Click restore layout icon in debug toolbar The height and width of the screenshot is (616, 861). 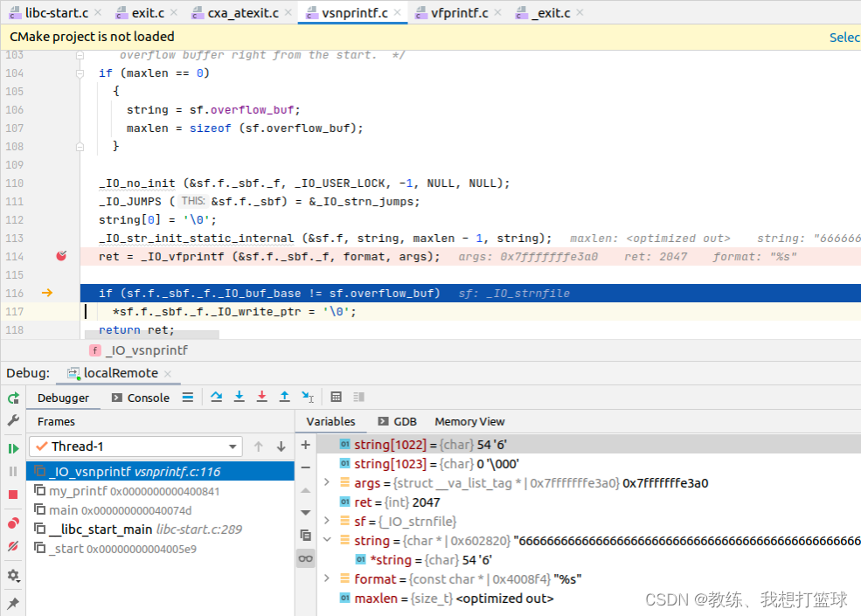click(359, 397)
